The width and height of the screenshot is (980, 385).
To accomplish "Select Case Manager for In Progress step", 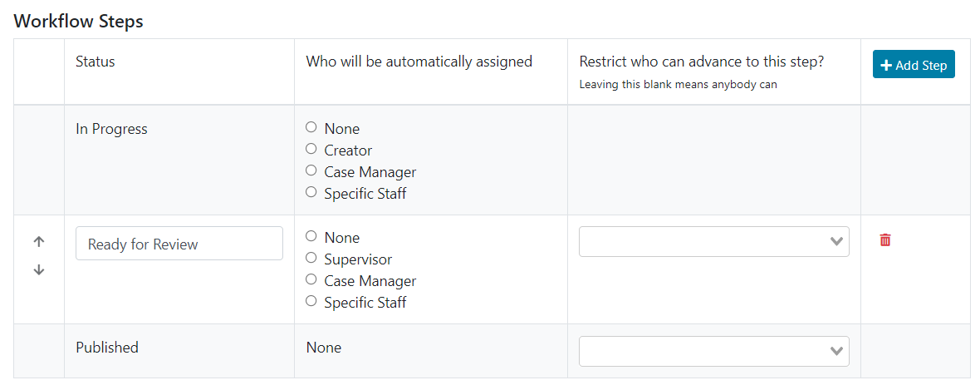I will pos(311,171).
